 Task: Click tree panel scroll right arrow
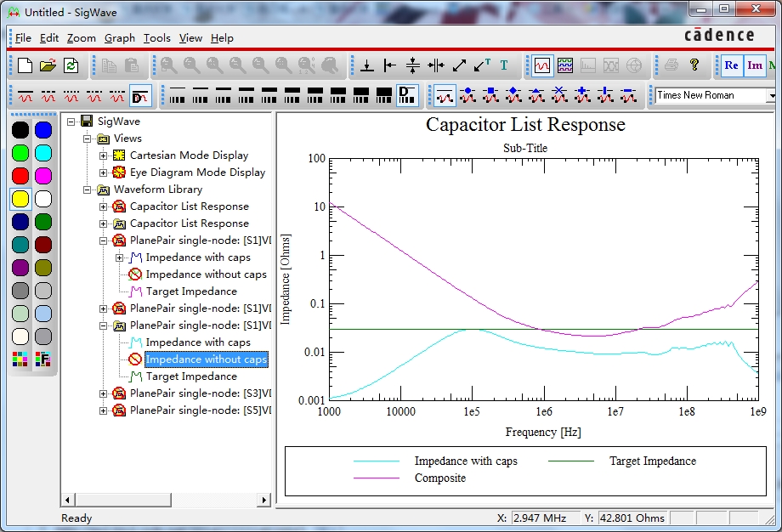tap(263, 500)
